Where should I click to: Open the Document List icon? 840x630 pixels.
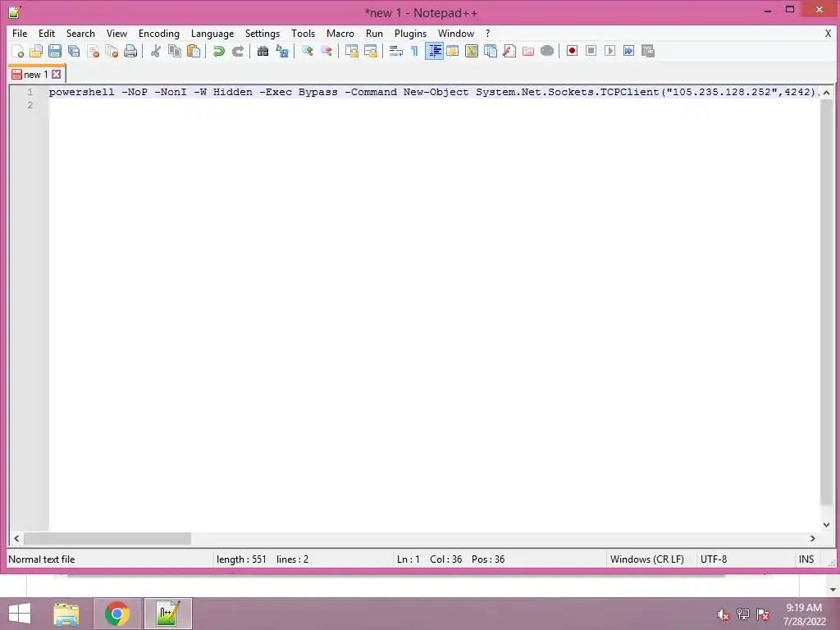491,51
